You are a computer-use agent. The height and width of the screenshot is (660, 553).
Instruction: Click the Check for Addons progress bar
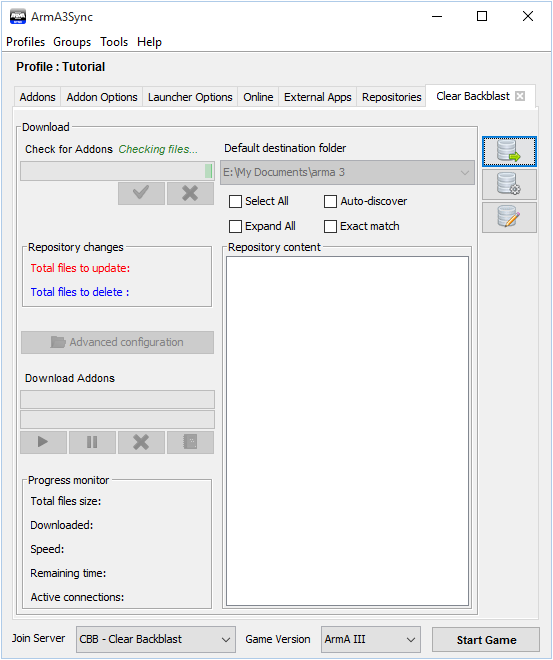[x=117, y=171]
